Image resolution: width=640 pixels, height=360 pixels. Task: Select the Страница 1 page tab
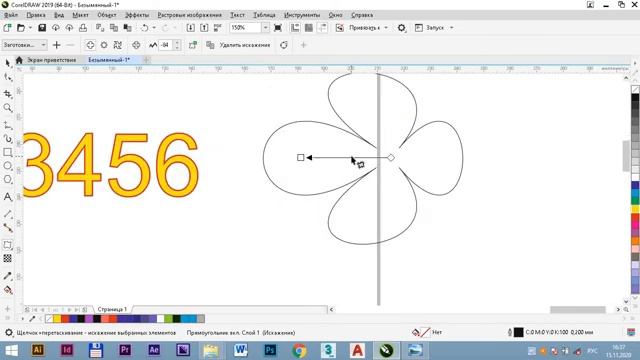(112, 309)
